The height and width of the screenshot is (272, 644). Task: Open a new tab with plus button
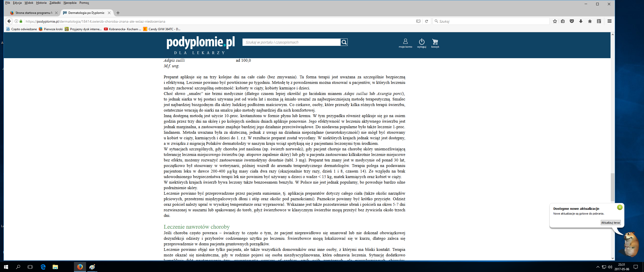pyautogui.click(x=118, y=13)
